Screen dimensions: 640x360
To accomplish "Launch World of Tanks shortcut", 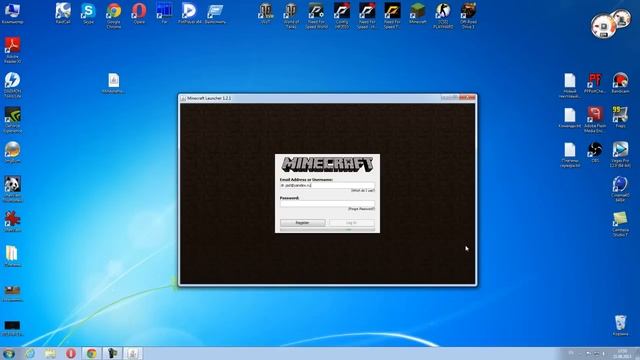I will click(291, 16).
